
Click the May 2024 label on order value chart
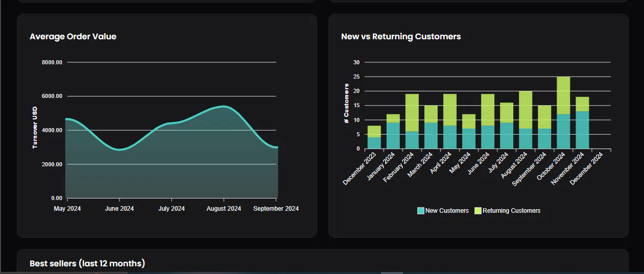[67, 209]
